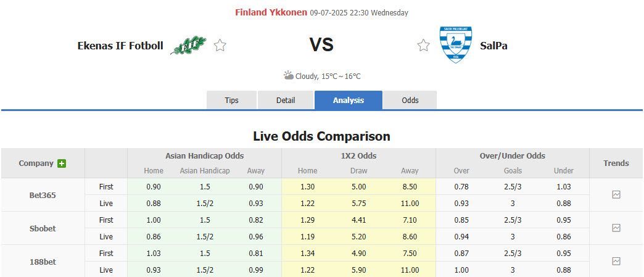Toggle favorite star for SalPa

(423, 45)
